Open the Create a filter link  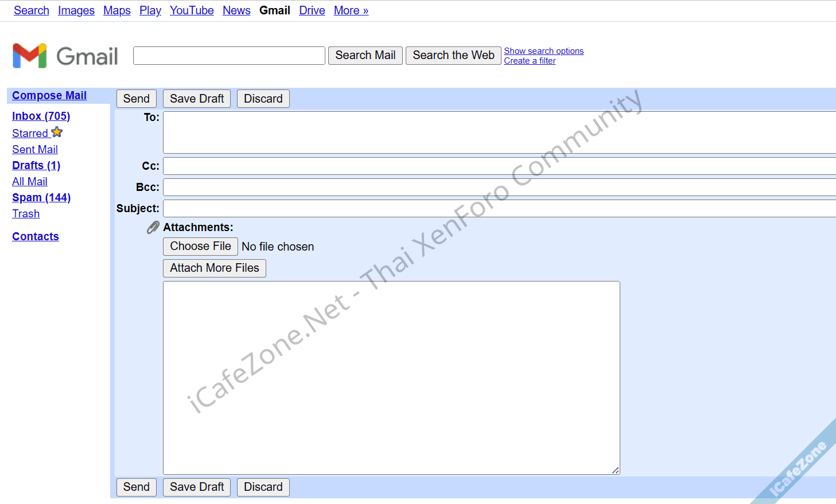click(x=530, y=61)
